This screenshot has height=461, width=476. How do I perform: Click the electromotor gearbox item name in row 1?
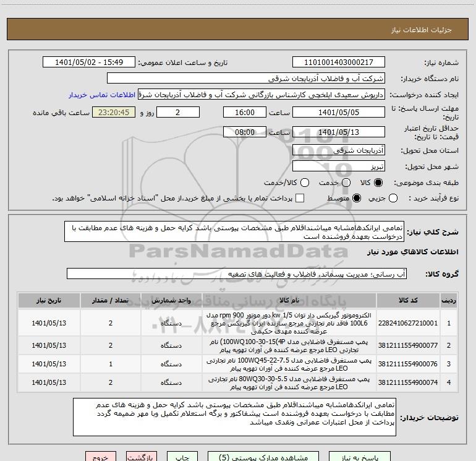[x=289, y=323]
